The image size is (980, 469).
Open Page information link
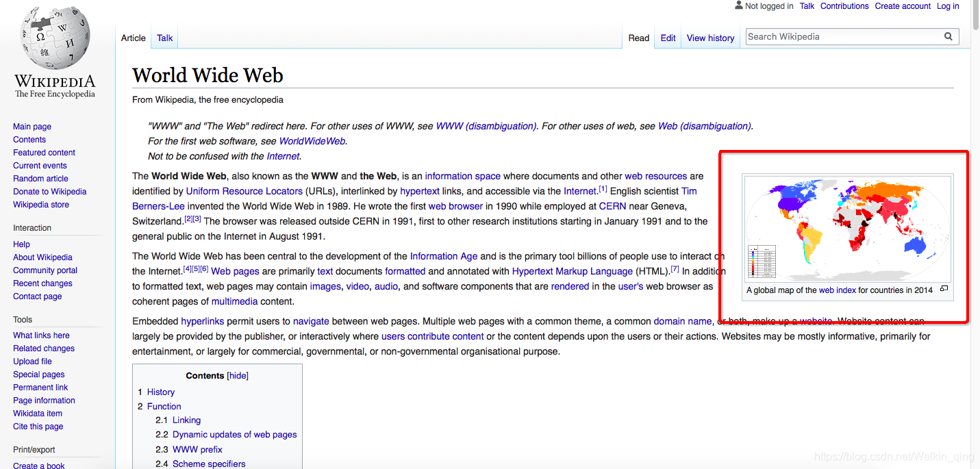click(44, 401)
